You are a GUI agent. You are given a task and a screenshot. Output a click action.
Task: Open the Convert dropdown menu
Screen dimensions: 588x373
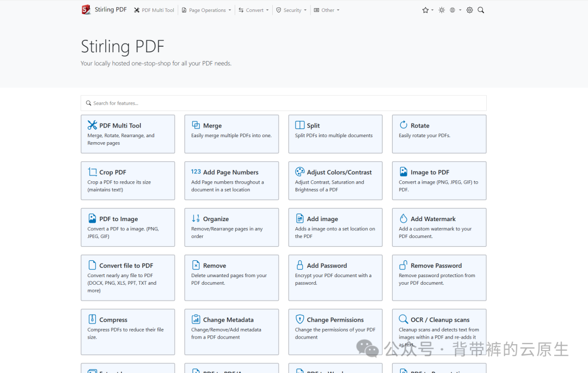[x=254, y=10]
